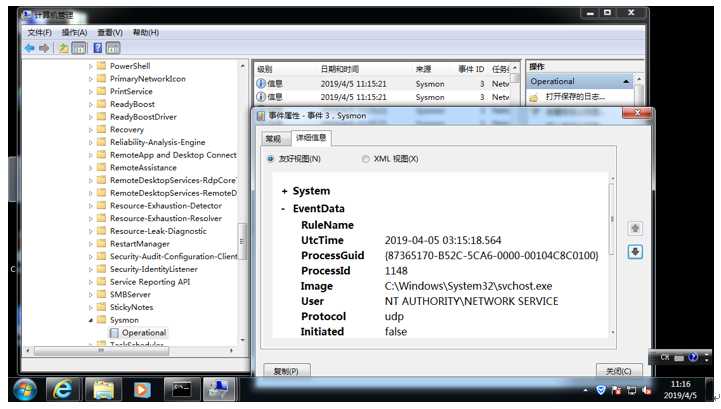Open the Start menu orb
The image size is (721, 409).
[x=25, y=390]
